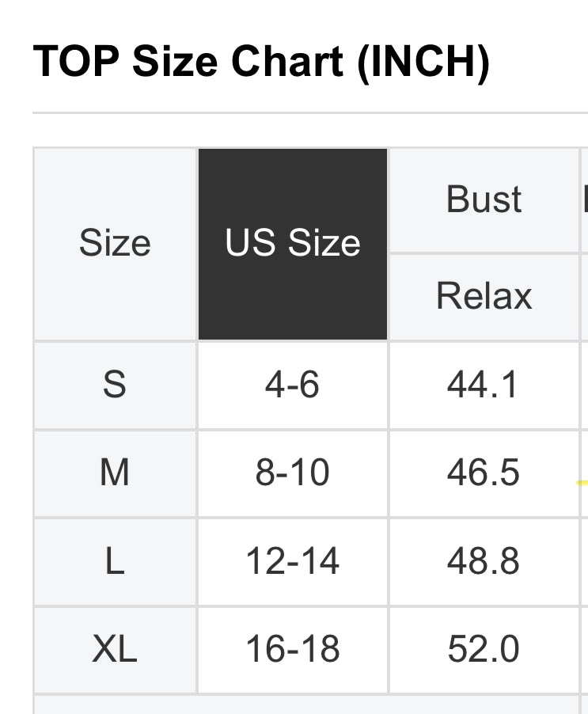Click the yellow mark beside the 46.5 row
This screenshot has height=714, width=588.
tap(583, 481)
